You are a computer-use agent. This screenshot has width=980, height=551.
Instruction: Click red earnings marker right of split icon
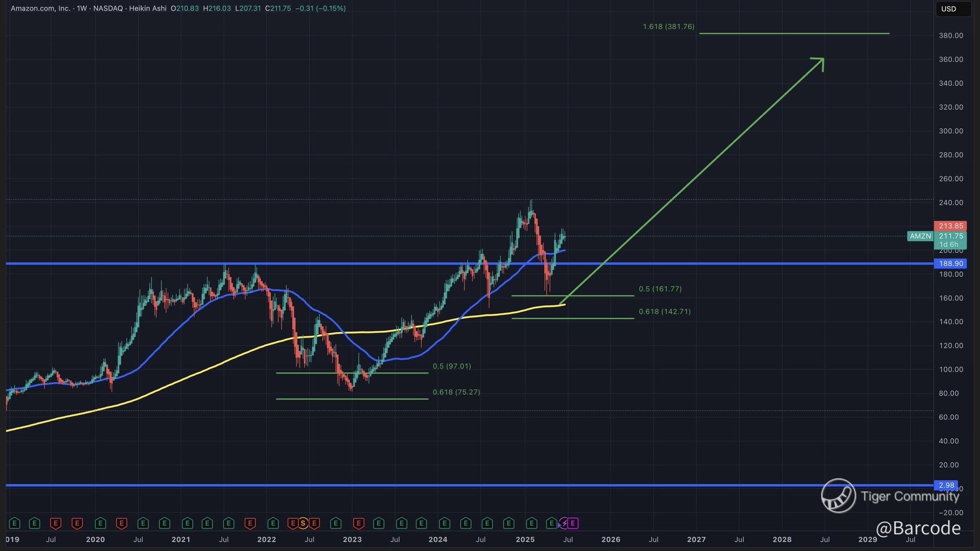[x=314, y=523]
